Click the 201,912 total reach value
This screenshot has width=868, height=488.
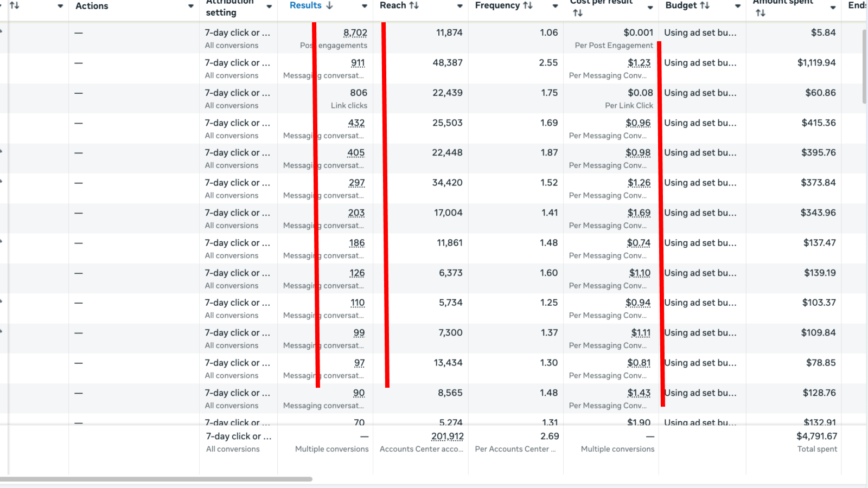(x=447, y=436)
